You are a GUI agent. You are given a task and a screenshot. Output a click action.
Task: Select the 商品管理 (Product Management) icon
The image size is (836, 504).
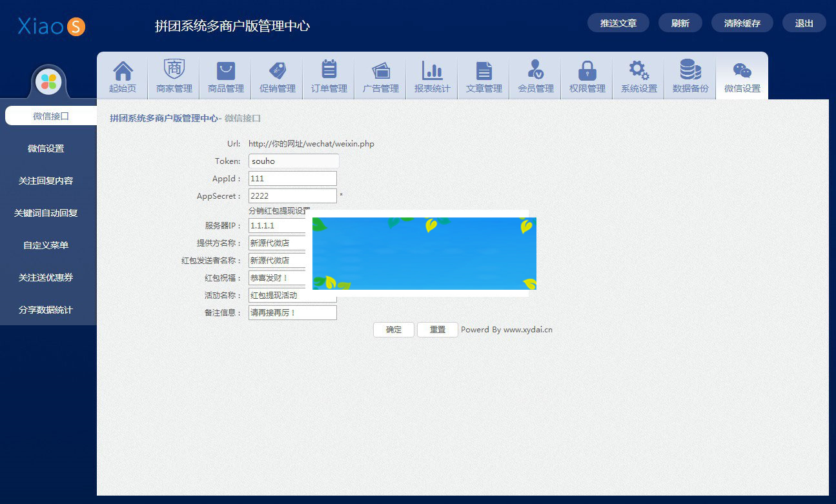click(225, 76)
